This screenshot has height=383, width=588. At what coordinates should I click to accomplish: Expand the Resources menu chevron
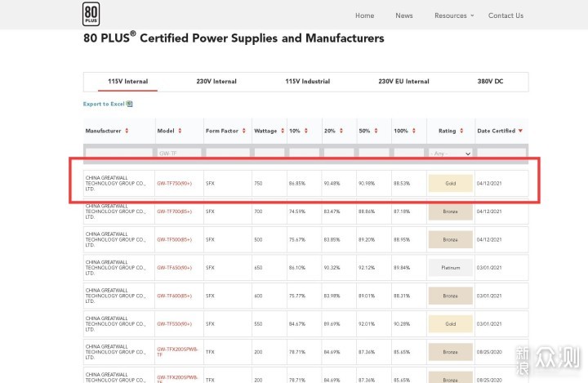(472, 16)
